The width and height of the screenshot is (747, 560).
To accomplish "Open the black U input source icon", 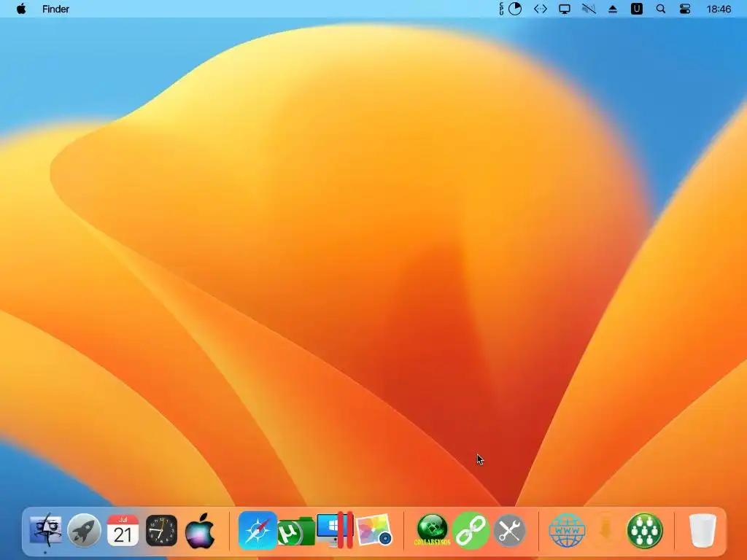I will tap(636, 9).
